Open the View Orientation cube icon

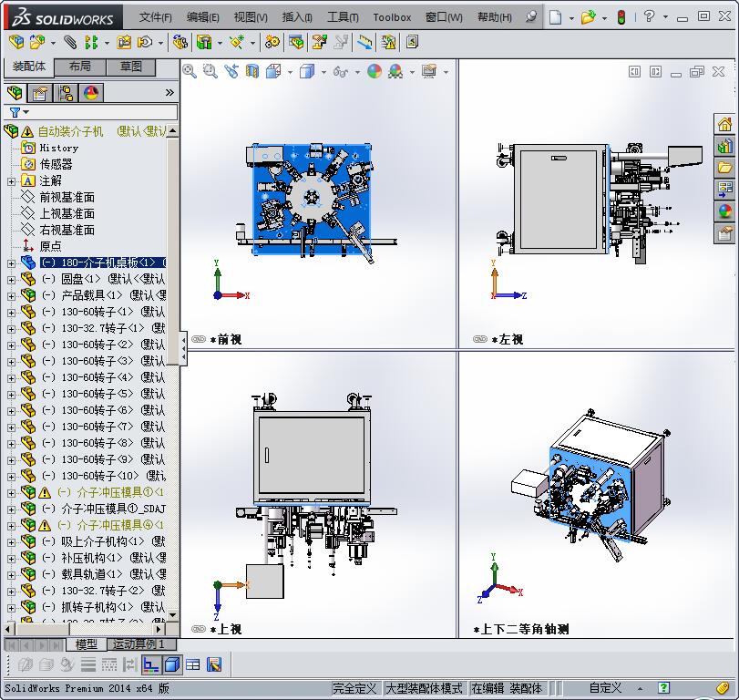point(273,72)
